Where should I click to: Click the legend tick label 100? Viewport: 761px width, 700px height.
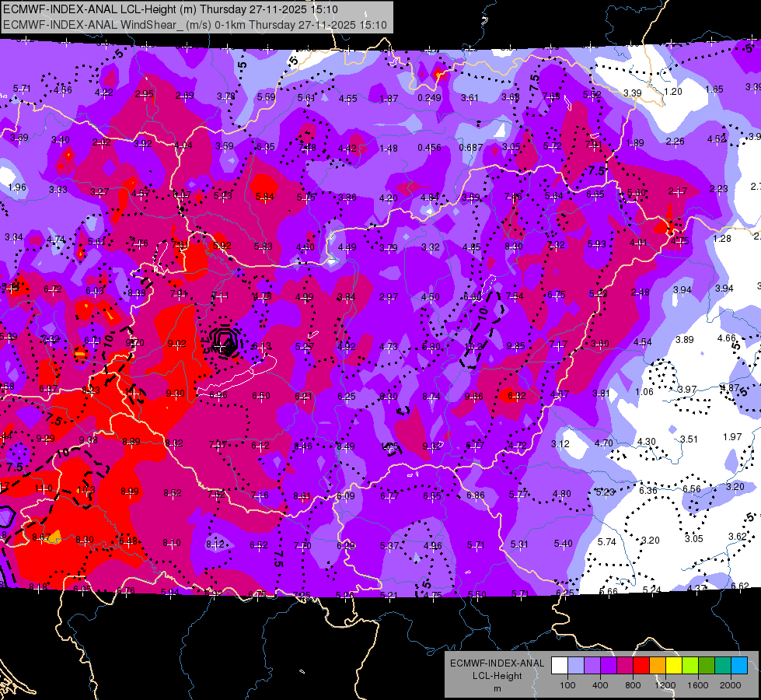[567, 685]
